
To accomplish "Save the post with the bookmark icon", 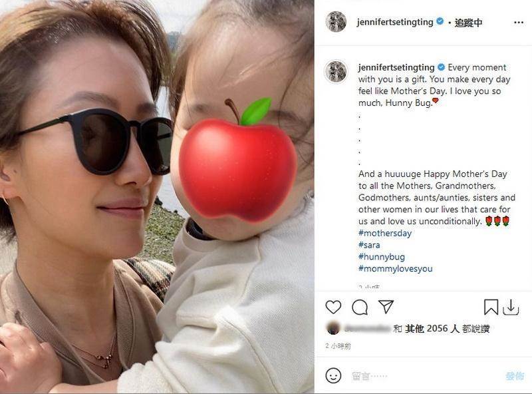I will click(x=491, y=307).
